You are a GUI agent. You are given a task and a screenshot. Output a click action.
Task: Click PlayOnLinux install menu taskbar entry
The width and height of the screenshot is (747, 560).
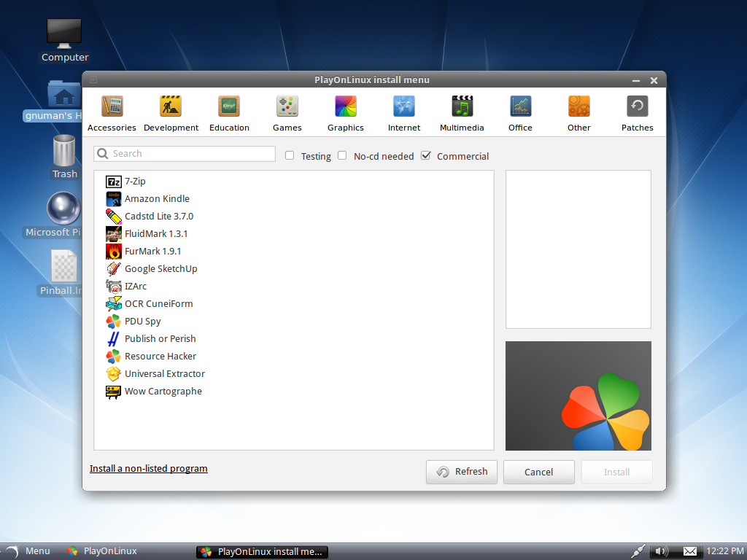tap(262, 552)
